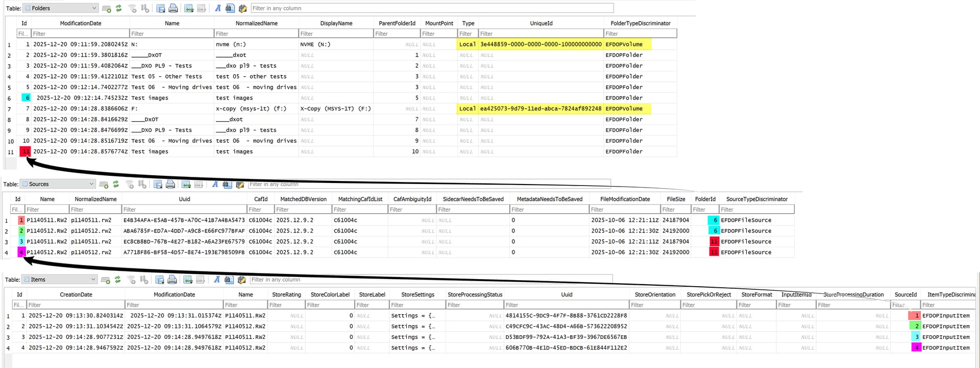Select StoreRating column header in Items

pos(286,294)
